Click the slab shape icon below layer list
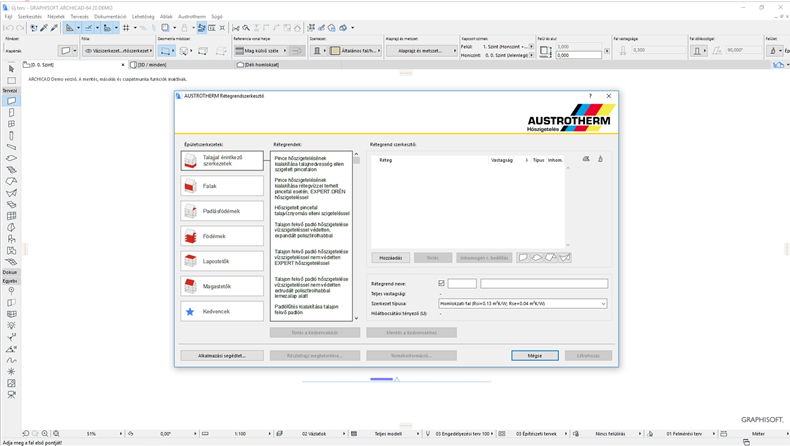Viewport: 790px width, 446px height. [x=537, y=258]
